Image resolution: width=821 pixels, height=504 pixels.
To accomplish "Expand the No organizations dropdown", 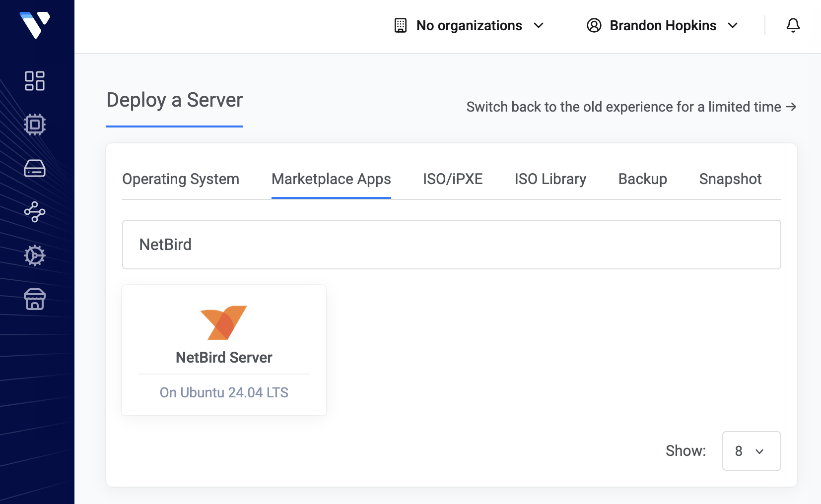I will [x=469, y=25].
